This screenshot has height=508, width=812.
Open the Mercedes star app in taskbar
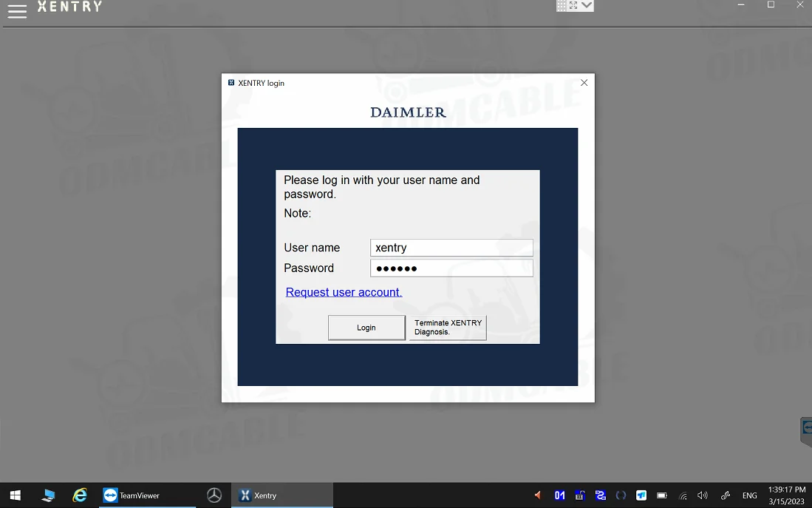214,495
